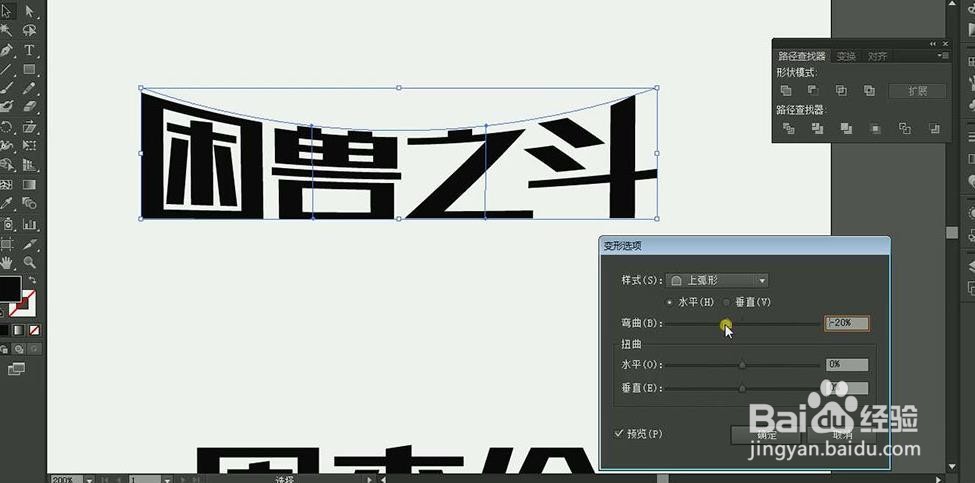The height and width of the screenshot is (483, 975).
Task: Select the Selection (black arrow) tool
Action: click(x=6, y=11)
